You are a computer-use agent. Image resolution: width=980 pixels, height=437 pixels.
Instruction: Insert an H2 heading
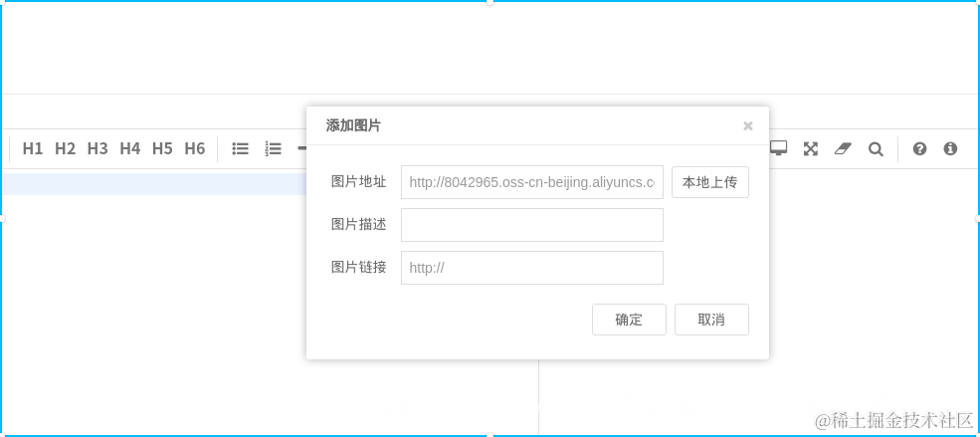65,148
